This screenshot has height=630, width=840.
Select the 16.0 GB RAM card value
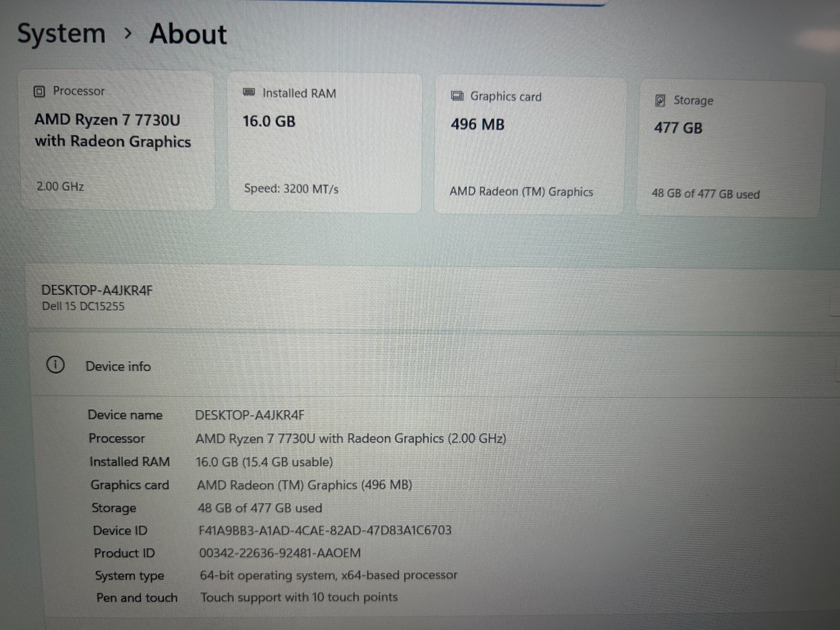click(x=269, y=121)
